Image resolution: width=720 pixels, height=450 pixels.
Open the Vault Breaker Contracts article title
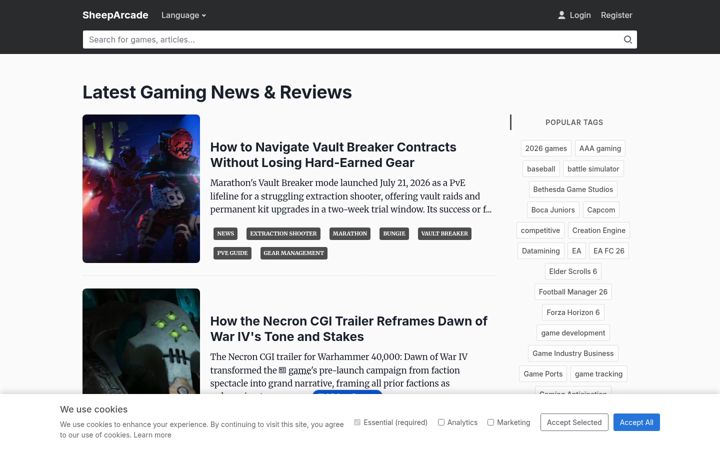(x=333, y=155)
